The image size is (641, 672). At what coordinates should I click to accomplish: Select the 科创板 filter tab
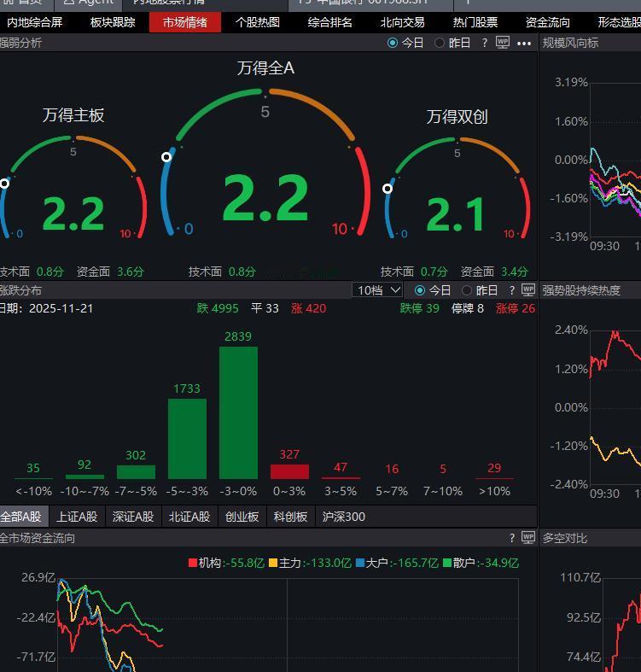tap(290, 517)
